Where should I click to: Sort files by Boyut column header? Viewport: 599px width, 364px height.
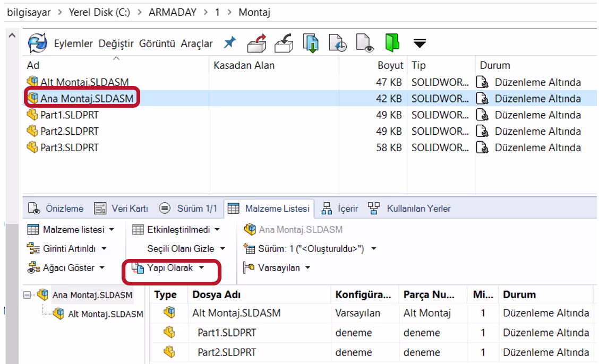point(390,65)
